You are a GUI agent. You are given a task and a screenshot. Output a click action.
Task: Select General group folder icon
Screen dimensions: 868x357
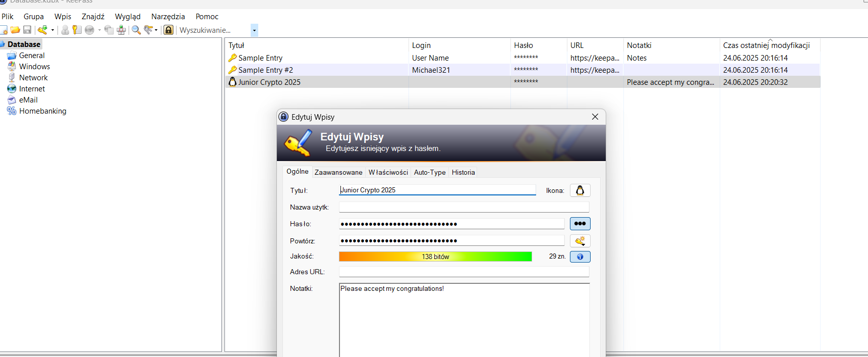(12, 56)
